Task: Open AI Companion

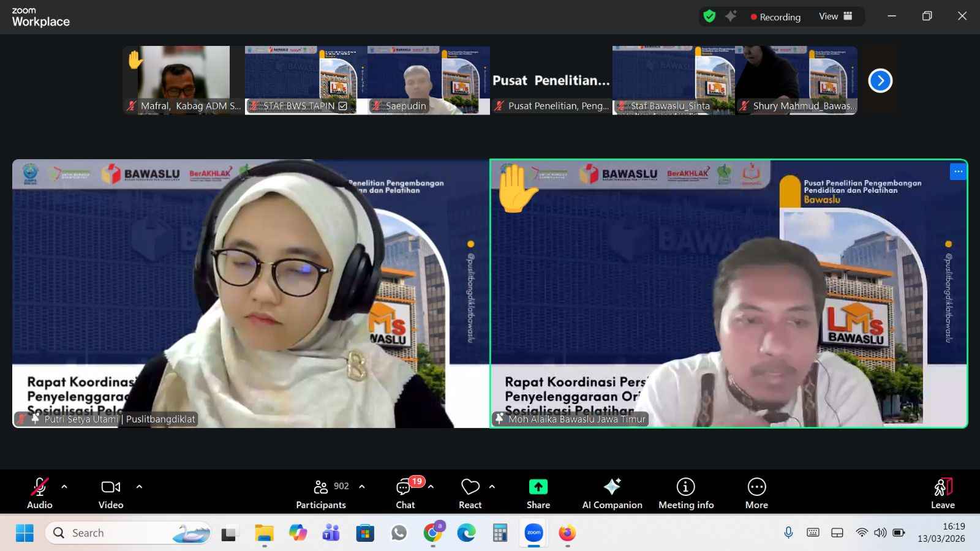Action: click(612, 493)
